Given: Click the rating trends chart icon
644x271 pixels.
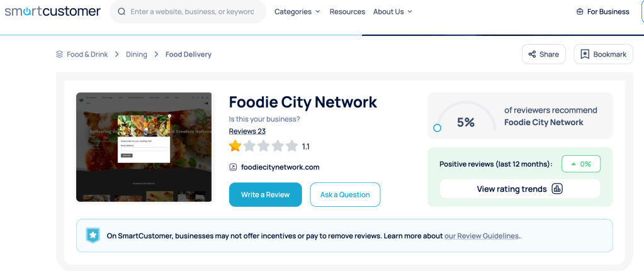Looking at the screenshot, I should point(556,189).
